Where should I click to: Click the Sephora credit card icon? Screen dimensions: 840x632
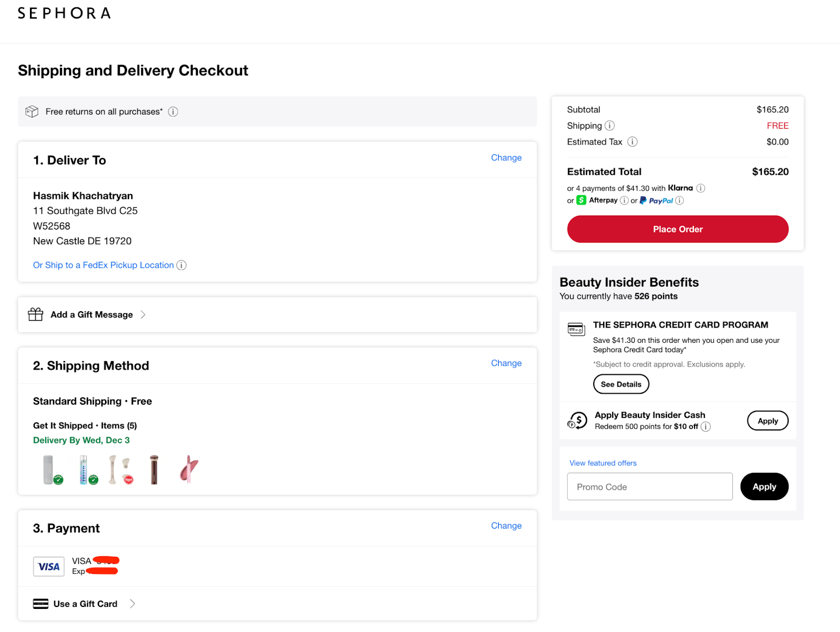pyautogui.click(x=576, y=329)
